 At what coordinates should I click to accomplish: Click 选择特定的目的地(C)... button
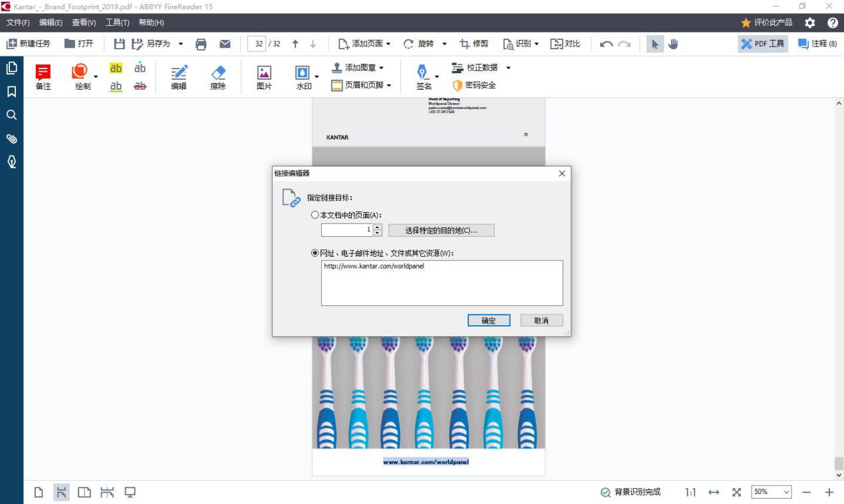tap(442, 230)
